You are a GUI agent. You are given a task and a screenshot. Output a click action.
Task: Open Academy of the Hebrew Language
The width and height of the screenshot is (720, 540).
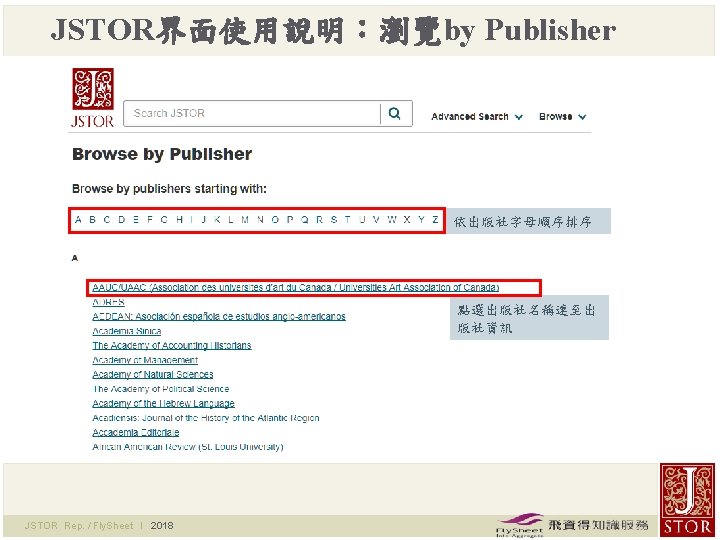click(163, 403)
